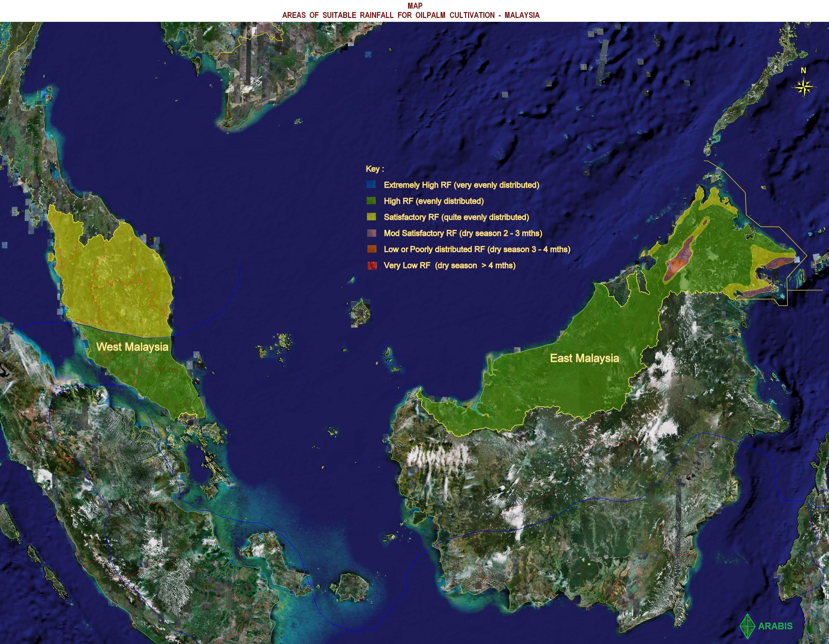Image resolution: width=829 pixels, height=644 pixels.
Task: Click the red Very Low RF swatch
Action: 372,265
